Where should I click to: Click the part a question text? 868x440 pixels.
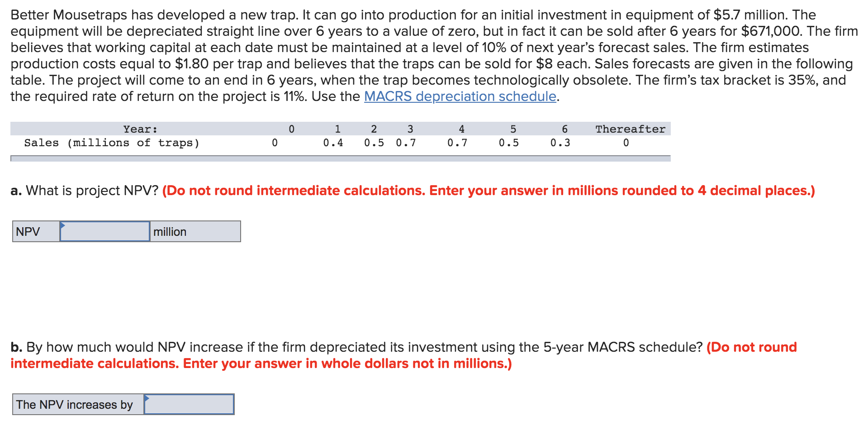click(x=84, y=191)
